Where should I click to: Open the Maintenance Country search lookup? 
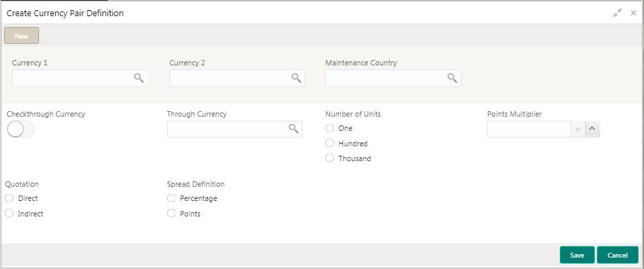point(452,78)
